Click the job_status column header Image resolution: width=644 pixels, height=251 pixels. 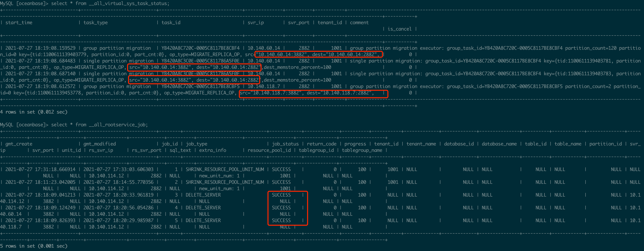coord(285,144)
